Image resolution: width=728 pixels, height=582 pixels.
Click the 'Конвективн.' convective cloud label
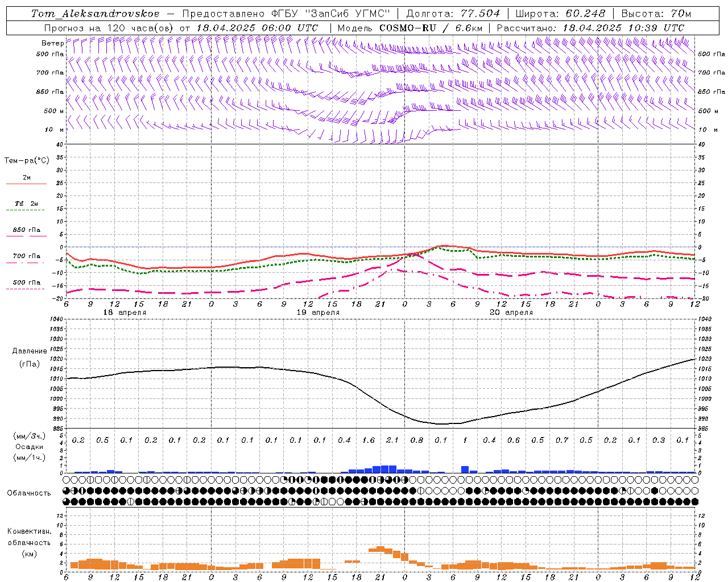(x=29, y=531)
